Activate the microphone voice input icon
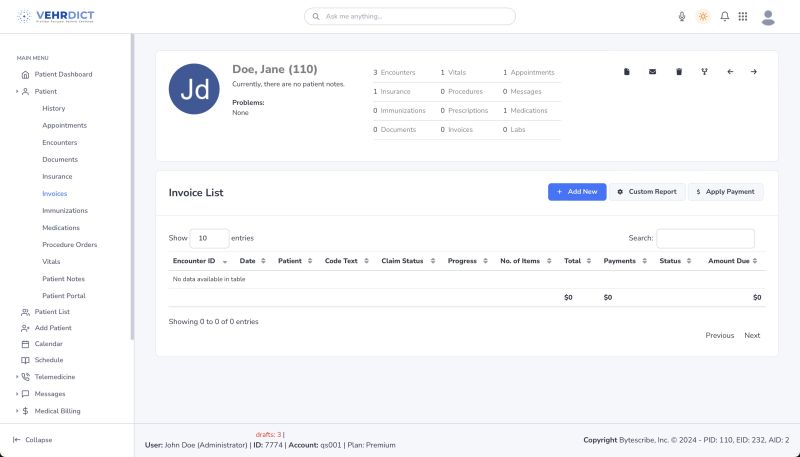The image size is (800, 457). click(x=682, y=16)
